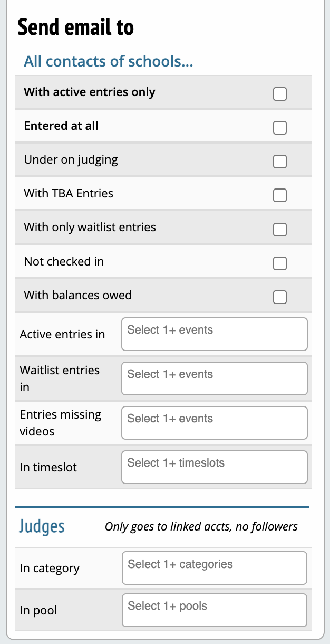Click the 'All contacts of schools...' heading

coord(109,61)
